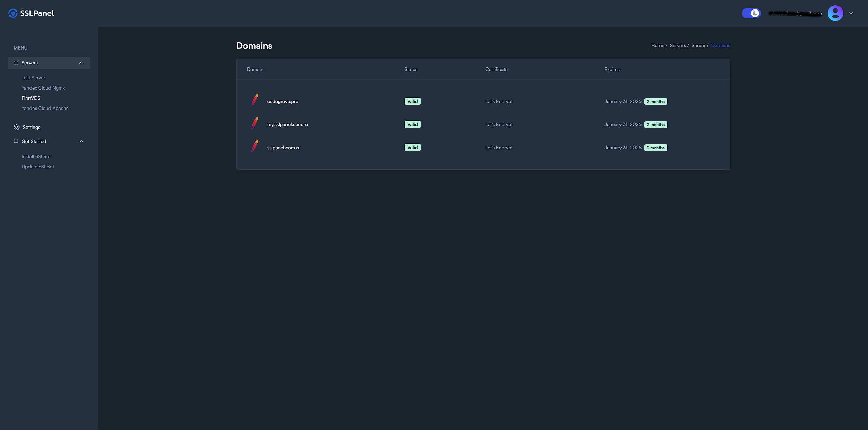The width and height of the screenshot is (868, 430).
Task: Click the 2 months expiry badge for my.sslpanel.com.ru
Action: point(655,124)
